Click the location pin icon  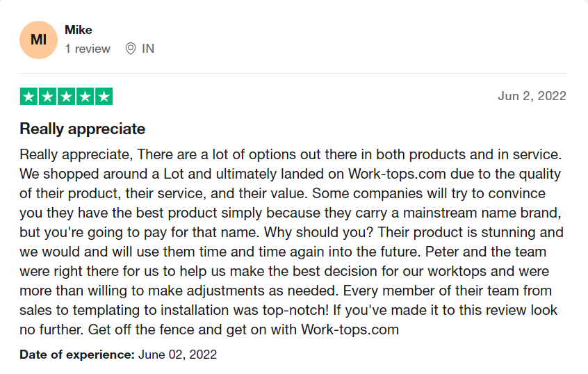pyautogui.click(x=130, y=49)
